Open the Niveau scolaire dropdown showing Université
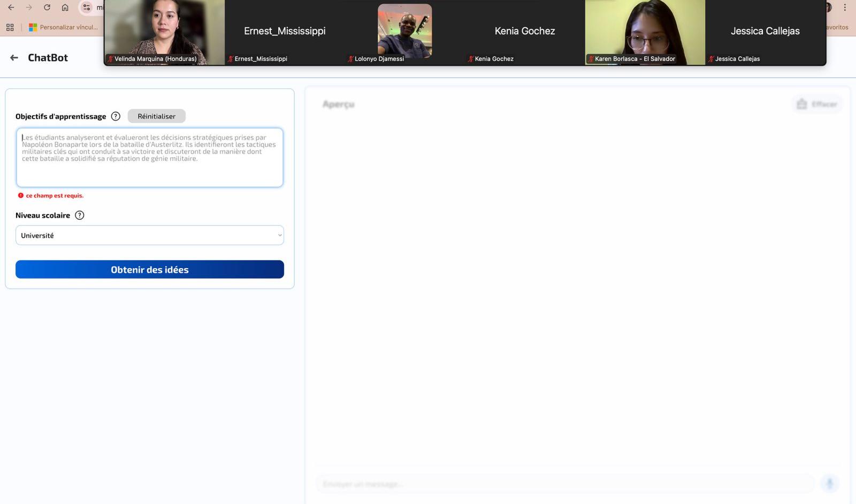Screen dimensions: 856x504 (x=150, y=235)
